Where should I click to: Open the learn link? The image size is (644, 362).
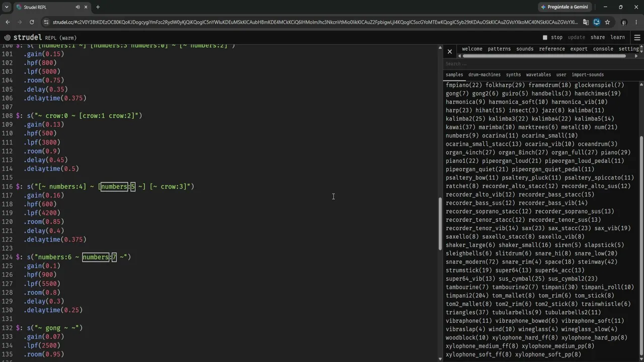[x=617, y=37]
